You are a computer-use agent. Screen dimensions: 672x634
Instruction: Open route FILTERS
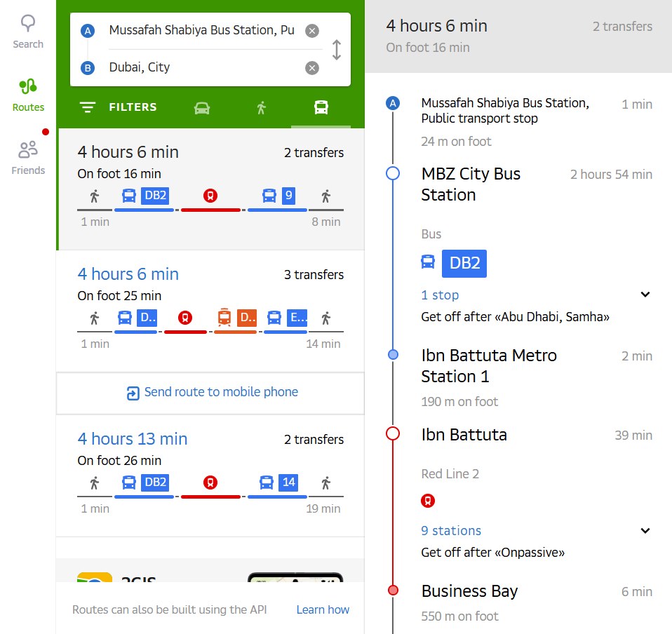click(119, 107)
